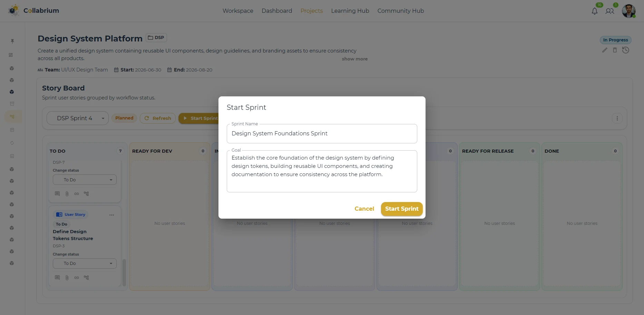Open the archive box icon in sidebar
Viewport: 644px width, 315px height.
click(12, 104)
